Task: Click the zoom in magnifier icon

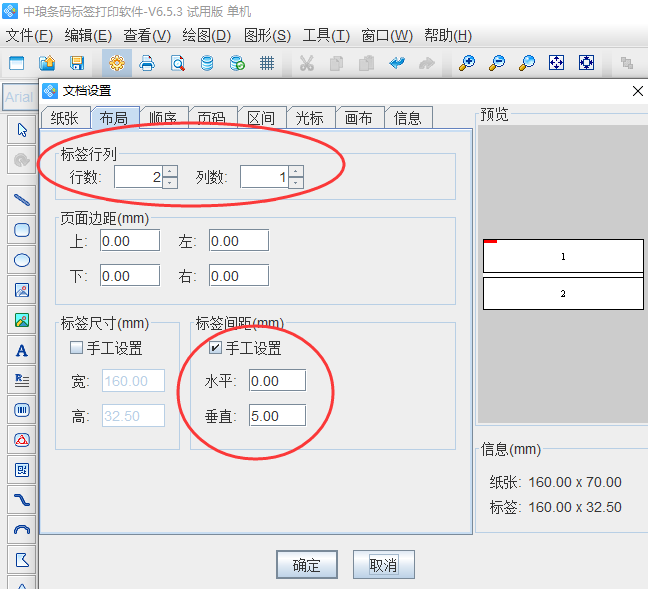Action: point(467,63)
